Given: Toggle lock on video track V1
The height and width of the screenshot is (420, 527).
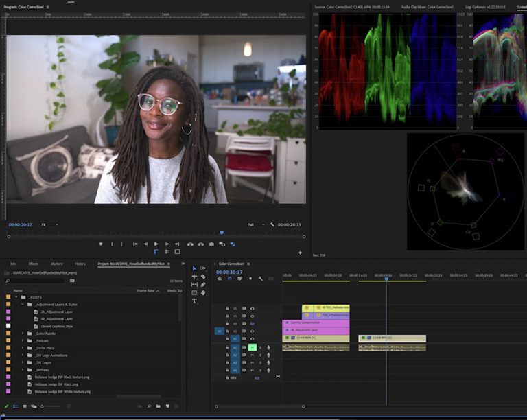Looking at the screenshot, I should [228, 338].
